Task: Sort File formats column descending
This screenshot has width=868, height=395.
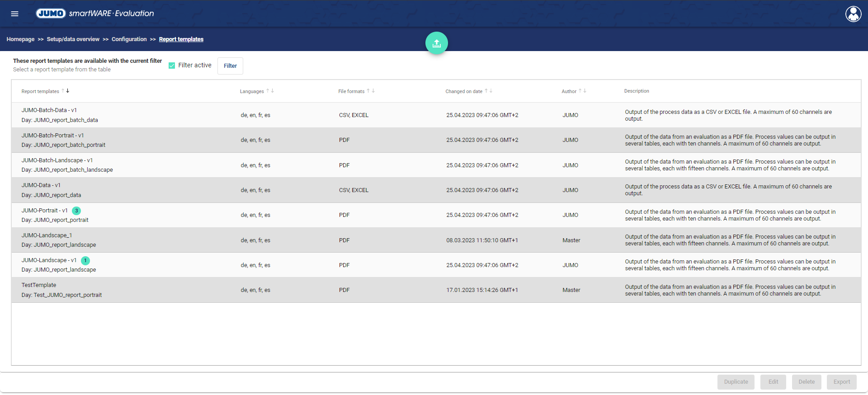Action: coord(373,91)
